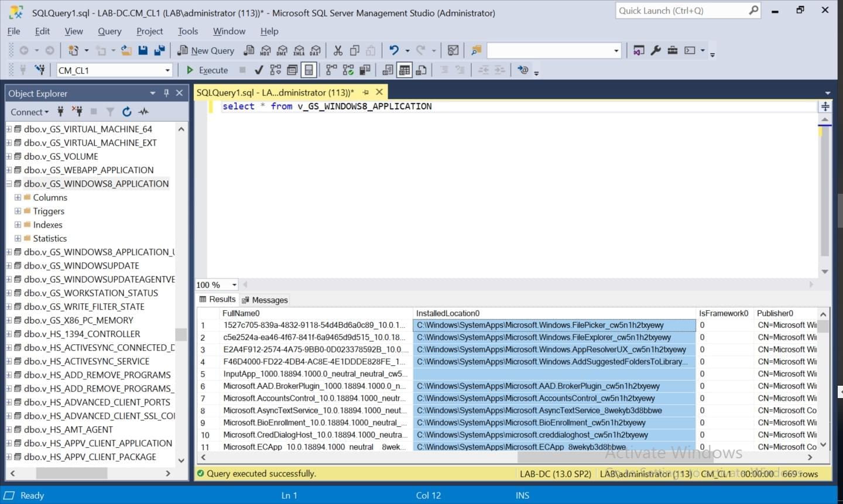Toggle the IntelliSense Enabled button
This screenshot has width=843, height=504.
309,70
